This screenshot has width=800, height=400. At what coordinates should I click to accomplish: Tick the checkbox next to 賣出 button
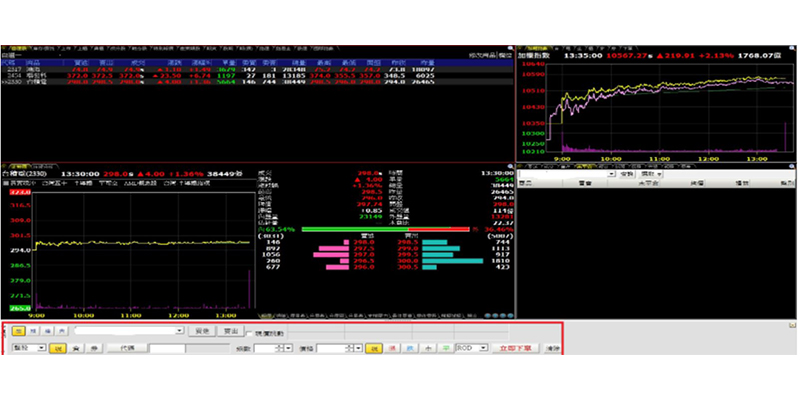249,334
